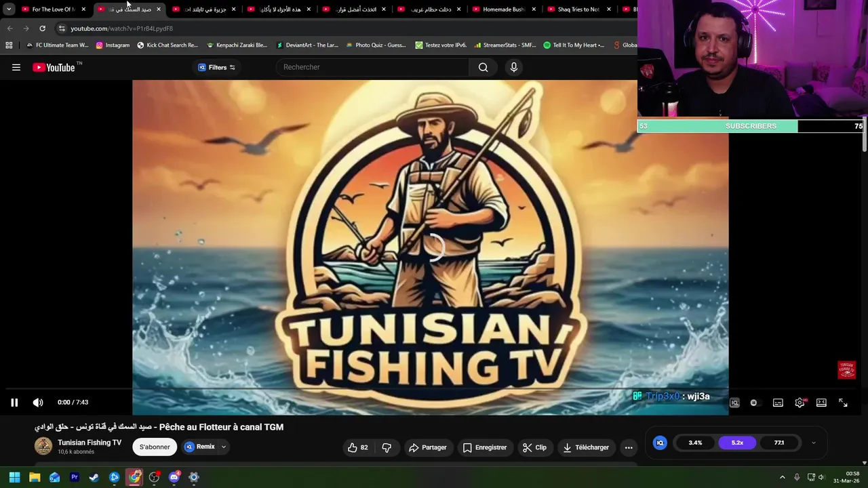
Task: Click the S'abonner subscribe button
Action: coord(155,447)
